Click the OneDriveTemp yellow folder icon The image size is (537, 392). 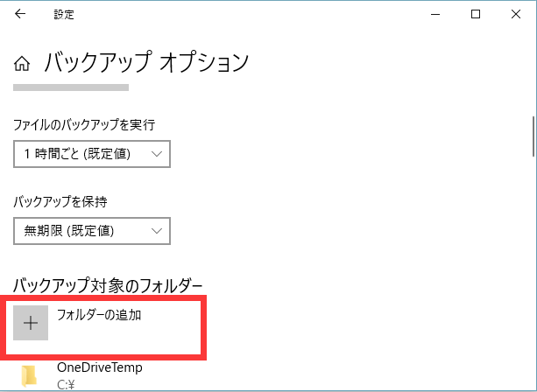tap(31, 375)
